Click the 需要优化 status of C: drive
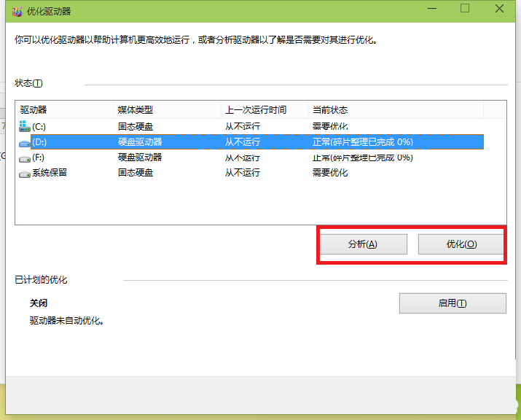521x420 pixels. coord(330,126)
